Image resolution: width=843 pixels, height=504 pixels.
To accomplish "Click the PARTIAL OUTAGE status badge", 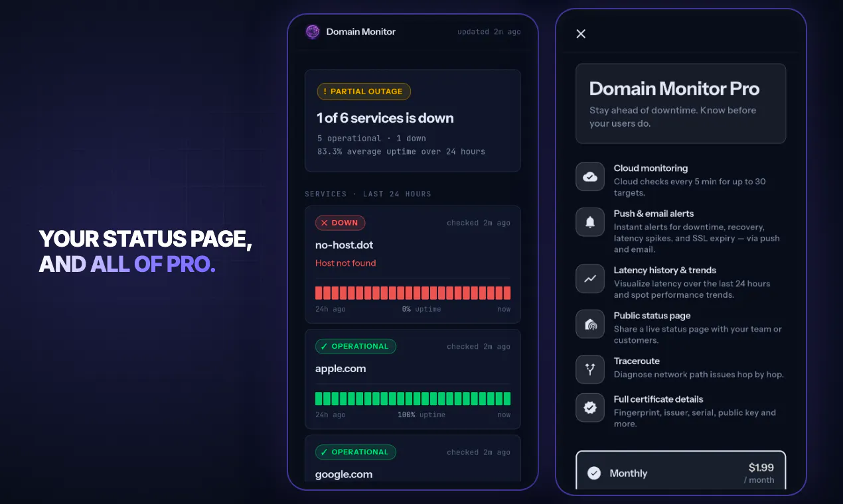I will point(364,92).
